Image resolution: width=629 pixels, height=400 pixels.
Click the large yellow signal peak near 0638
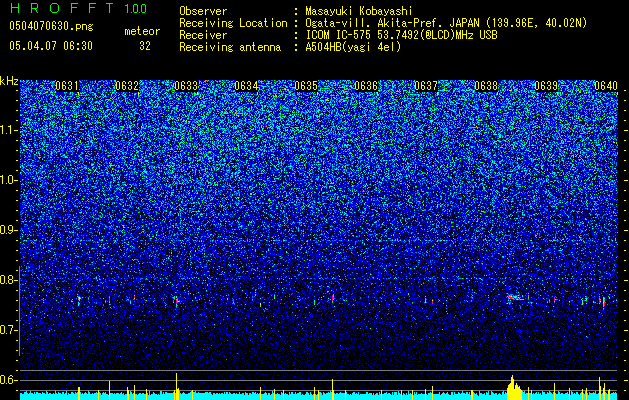pos(513,388)
